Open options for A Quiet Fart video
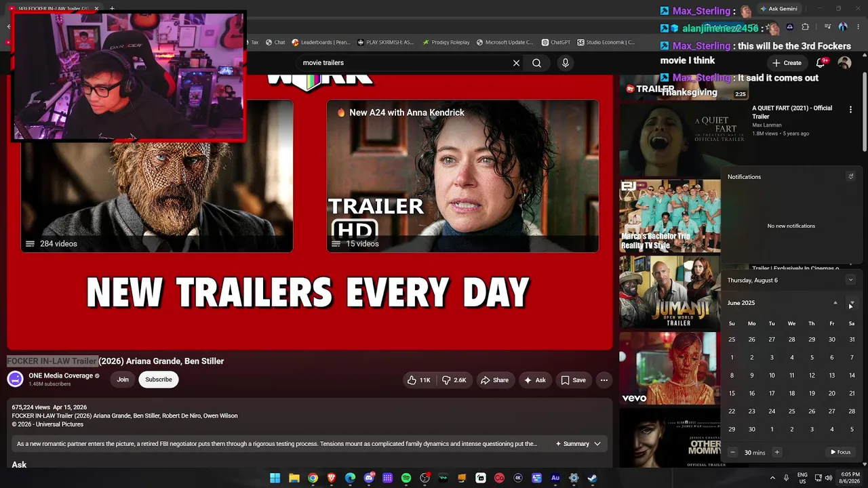 click(x=850, y=109)
